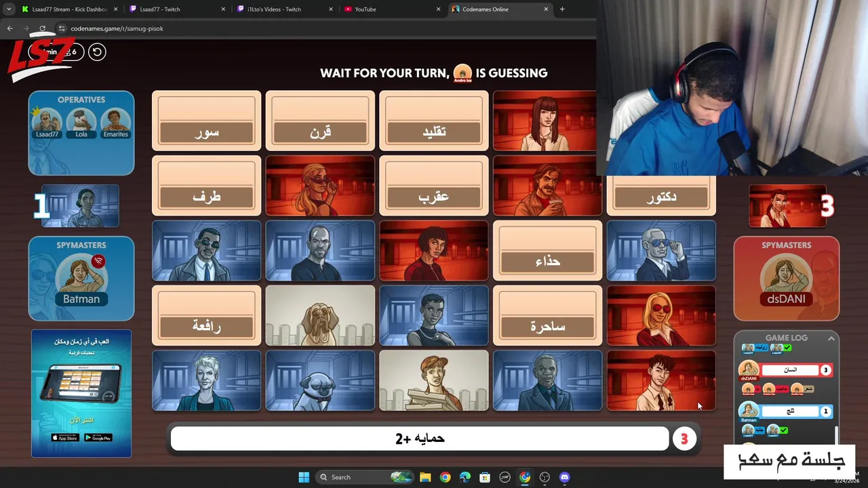
Task: Close the YouTube tab
Action: click(438, 9)
